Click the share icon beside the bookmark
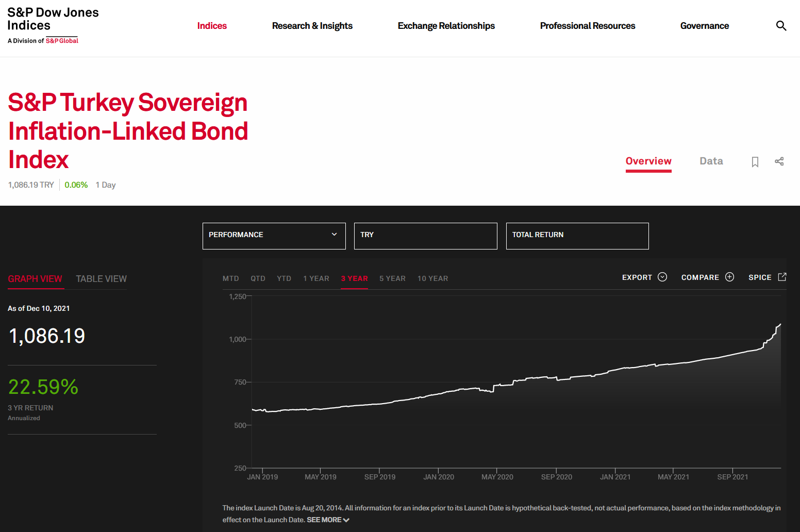 pyautogui.click(x=779, y=161)
